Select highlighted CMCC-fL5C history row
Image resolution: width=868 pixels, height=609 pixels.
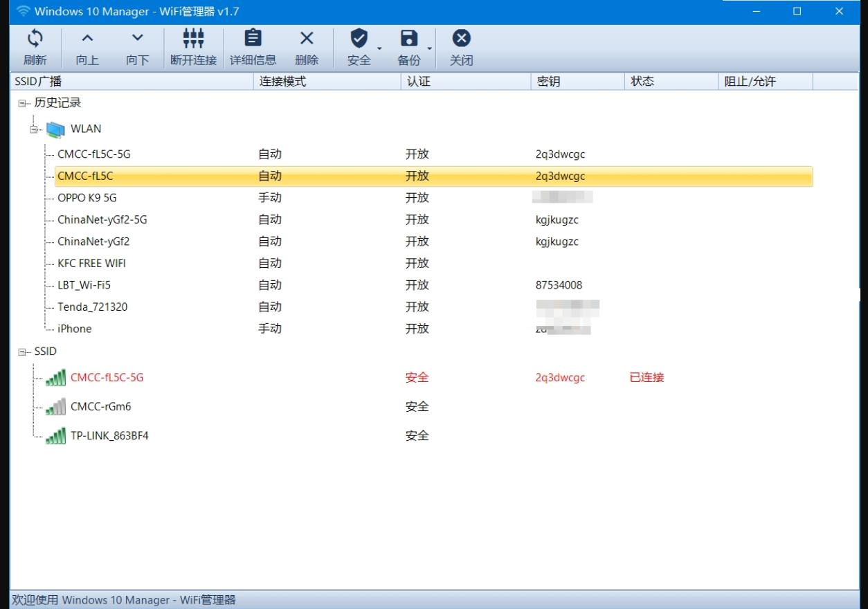433,176
